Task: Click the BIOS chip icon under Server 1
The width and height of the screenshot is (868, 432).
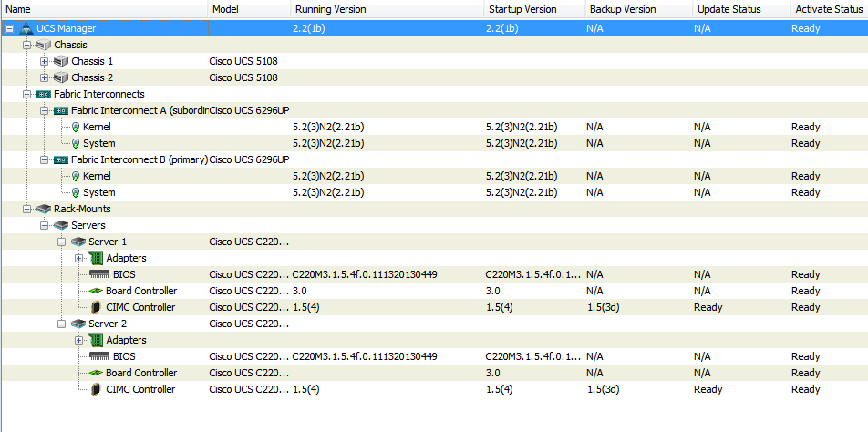Action: pos(99,274)
